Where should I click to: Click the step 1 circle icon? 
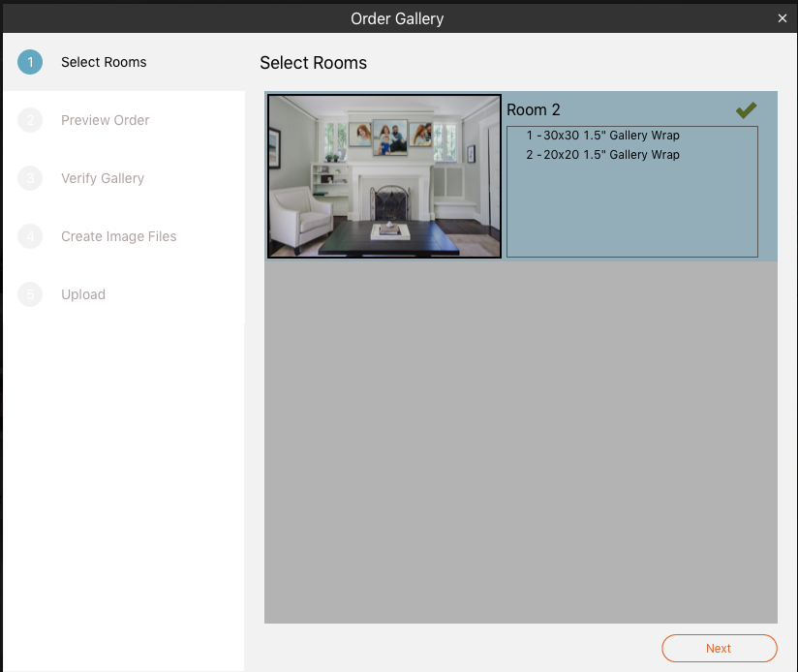[x=30, y=62]
